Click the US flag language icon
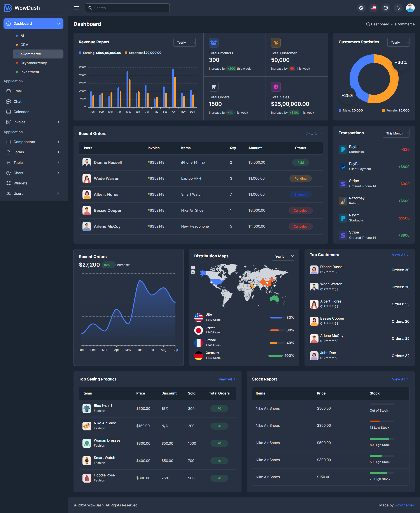 click(x=374, y=8)
